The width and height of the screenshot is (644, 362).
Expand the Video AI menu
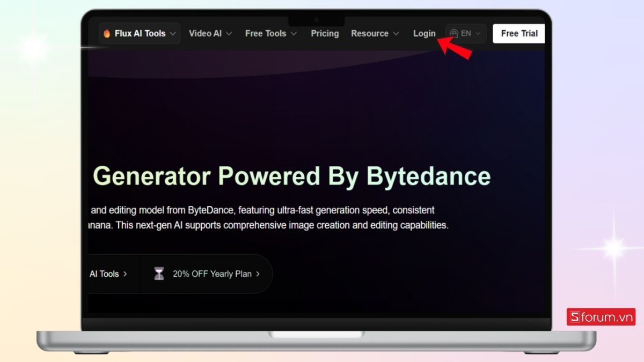click(x=210, y=33)
